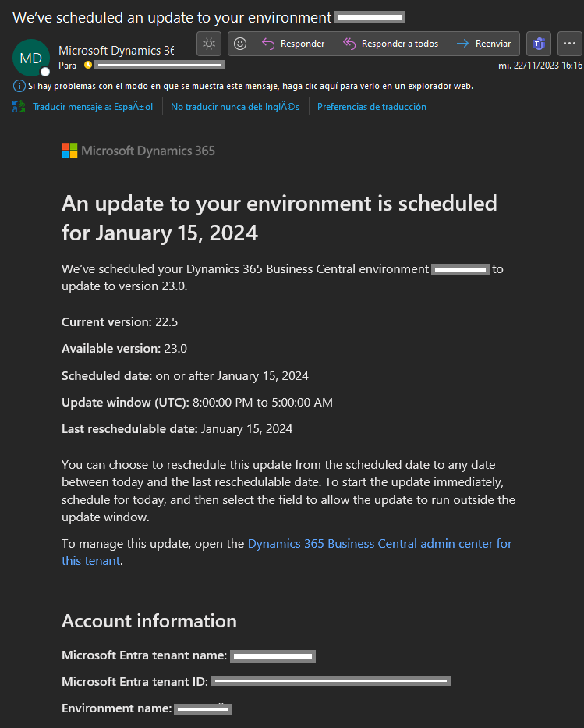Click the Microsoft Dynamics 365 logo
The width and height of the screenshot is (584, 728).
point(138,151)
